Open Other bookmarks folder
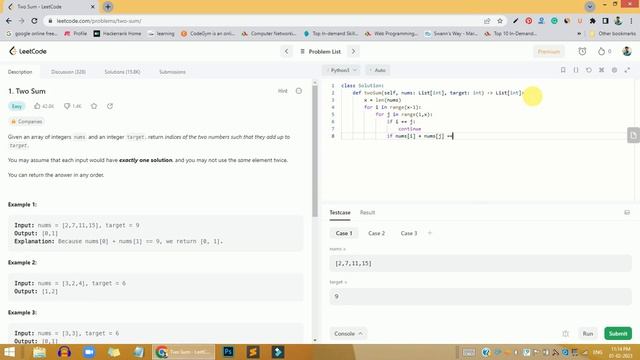Viewport: 640px width, 360px height. point(613,33)
